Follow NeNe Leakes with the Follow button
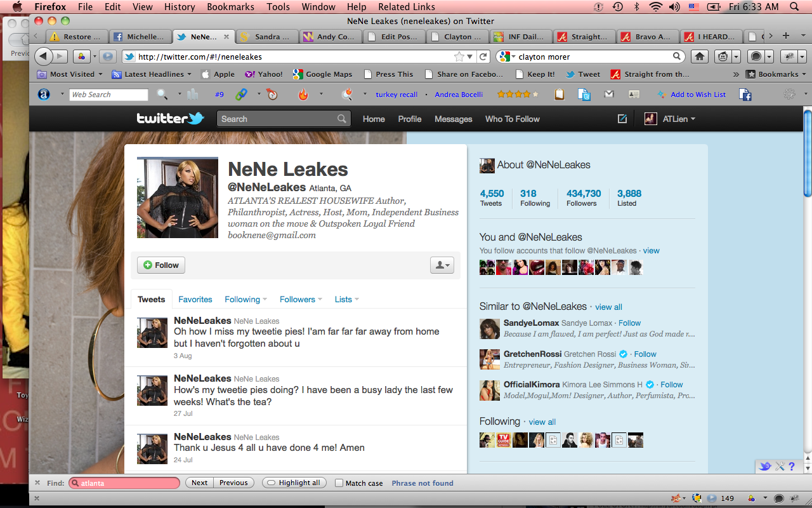Image resolution: width=812 pixels, height=508 pixels. [x=161, y=265]
